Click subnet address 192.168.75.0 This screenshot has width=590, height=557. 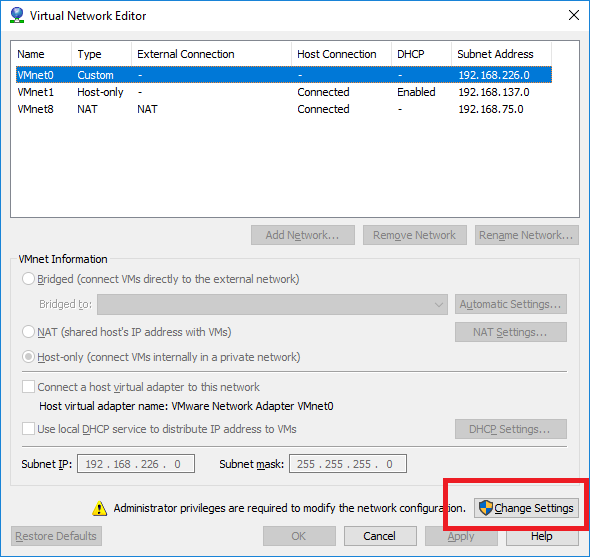pyautogui.click(x=491, y=109)
